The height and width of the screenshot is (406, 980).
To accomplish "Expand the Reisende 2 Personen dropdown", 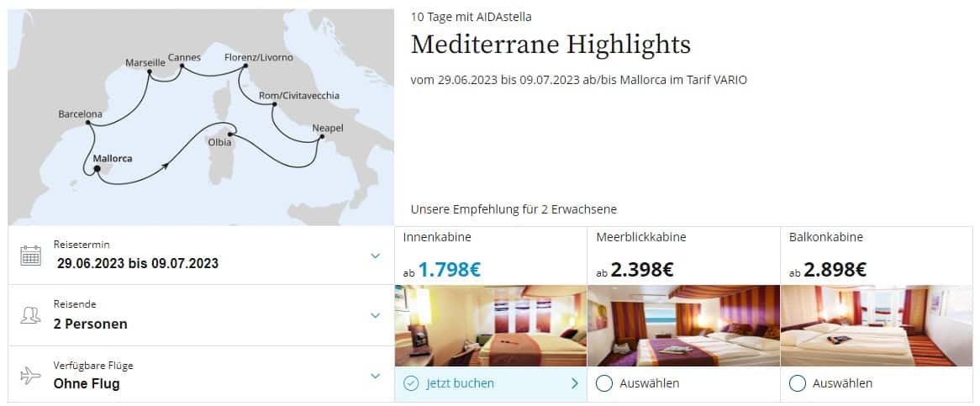I will point(376,315).
